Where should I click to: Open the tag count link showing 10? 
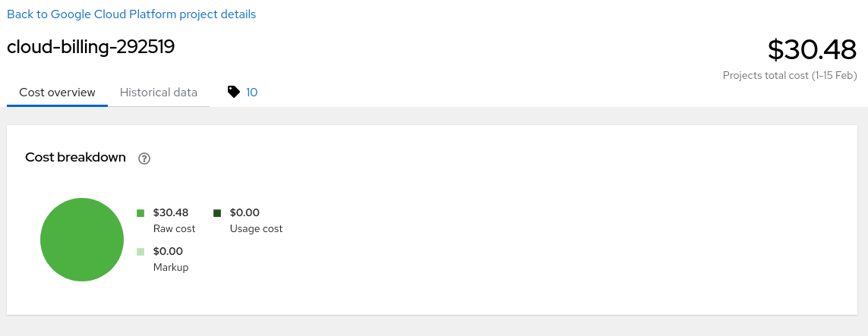click(252, 93)
